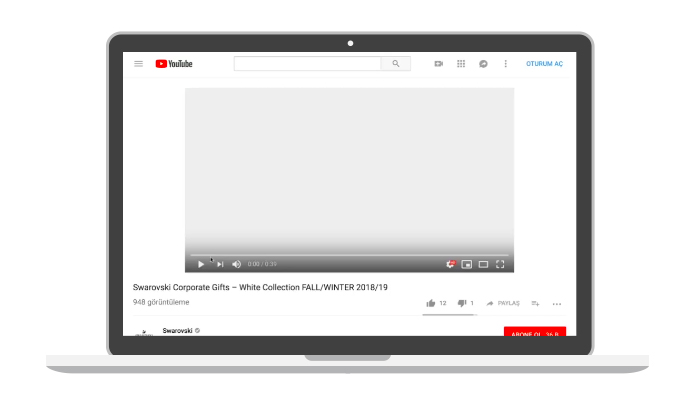Play the Swarovski video
Viewport: 693px width, 399px height.
(201, 264)
